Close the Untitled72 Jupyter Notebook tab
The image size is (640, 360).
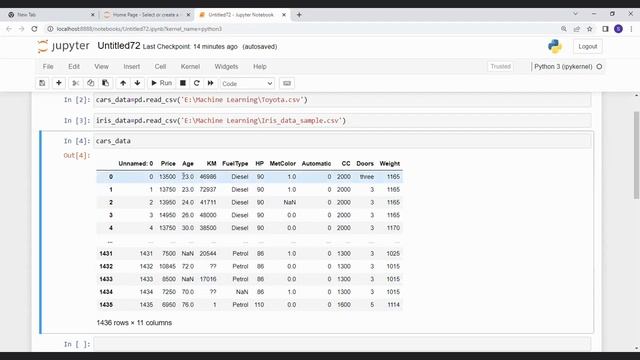click(284, 15)
